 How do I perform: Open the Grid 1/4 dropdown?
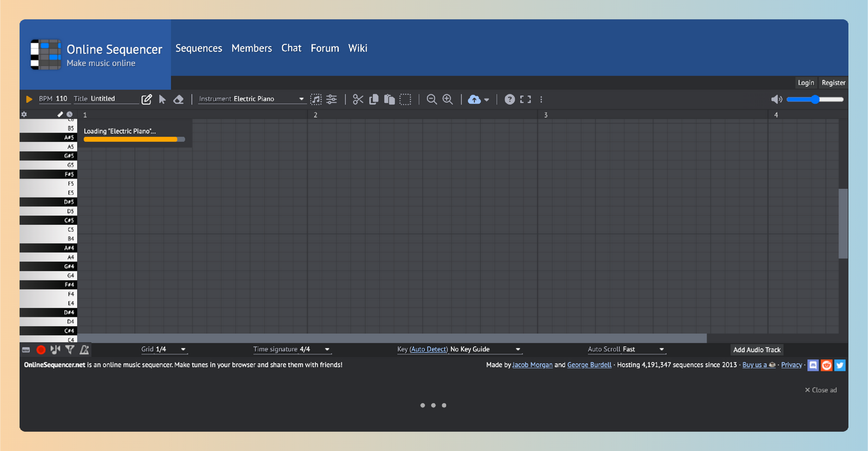point(164,349)
